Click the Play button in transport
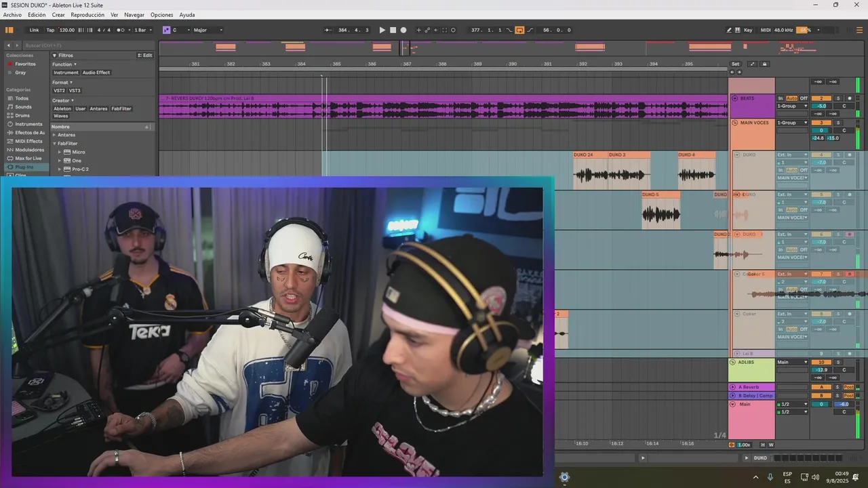This screenshot has height=488, width=868. point(382,30)
